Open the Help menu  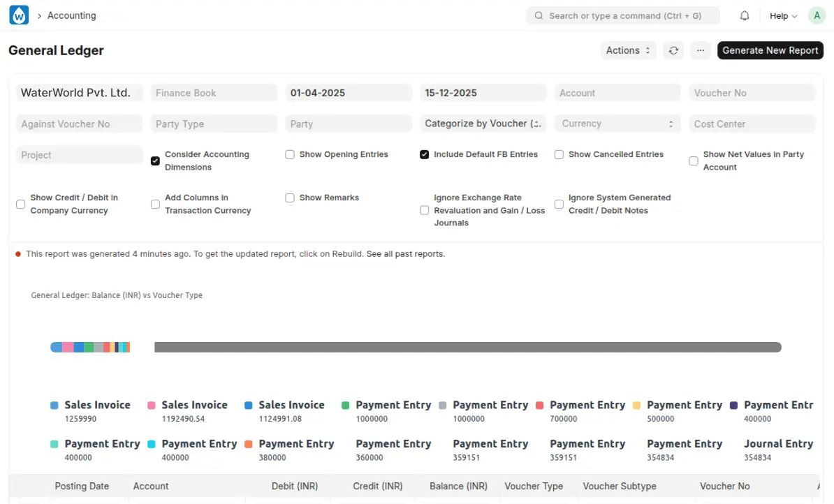(x=783, y=15)
